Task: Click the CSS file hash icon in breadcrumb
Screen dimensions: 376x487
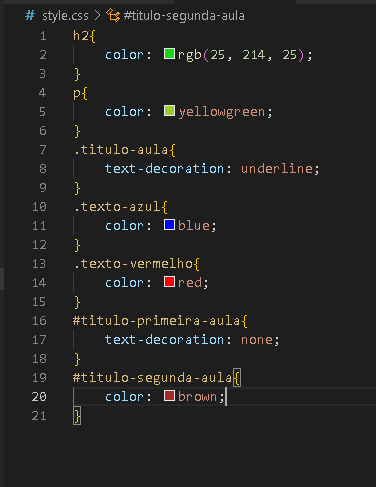Action: [30, 15]
